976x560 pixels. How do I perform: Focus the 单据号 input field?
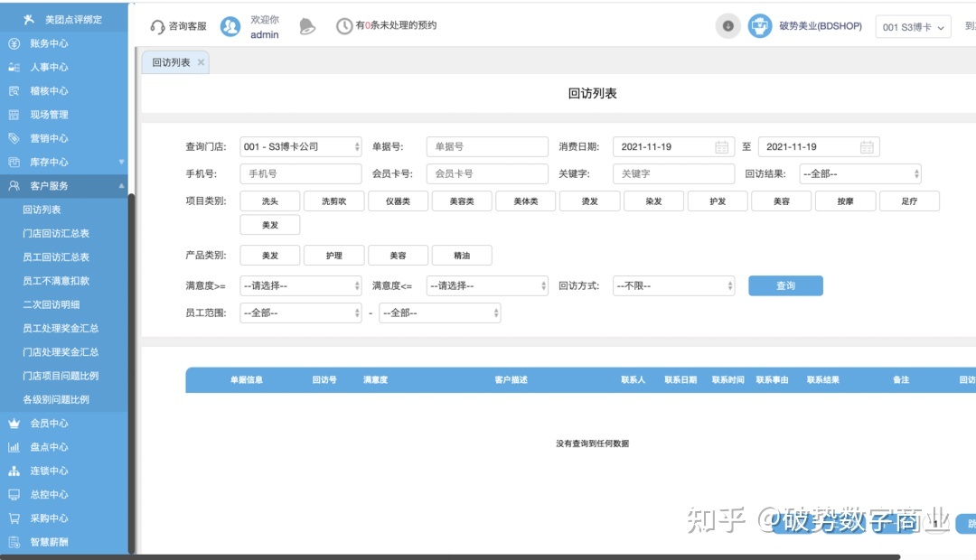[x=487, y=147]
